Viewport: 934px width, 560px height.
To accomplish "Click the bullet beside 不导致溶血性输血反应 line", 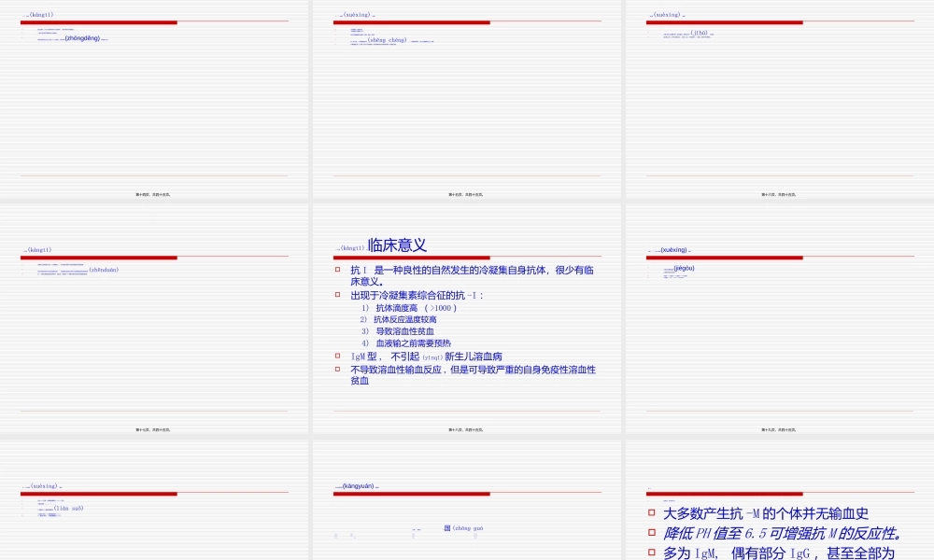I will [337, 370].
